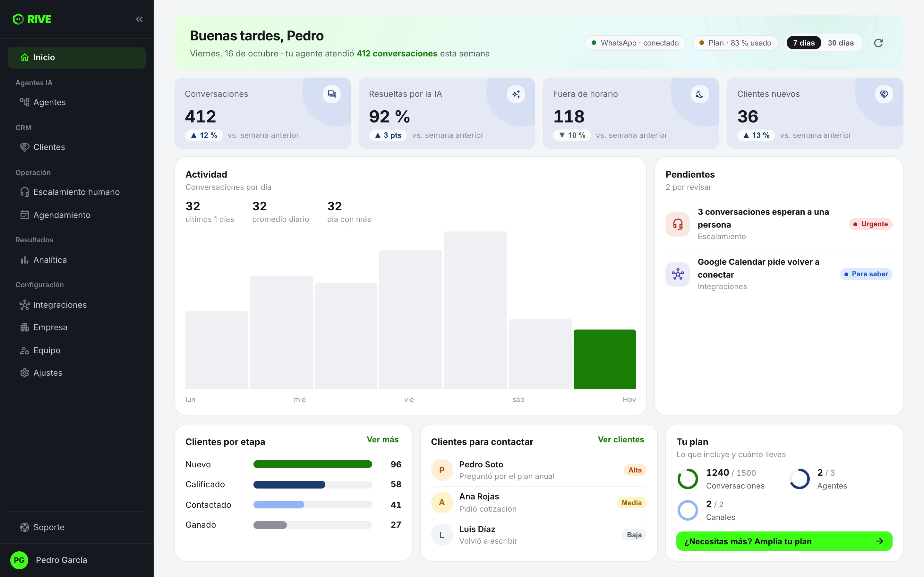Click the refresh icon in header
This screenshot has width=924, height=577.
click(878, 43)
